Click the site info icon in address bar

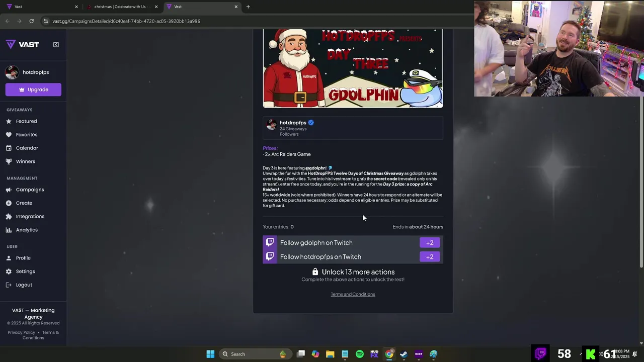click(x=46, y=21)
